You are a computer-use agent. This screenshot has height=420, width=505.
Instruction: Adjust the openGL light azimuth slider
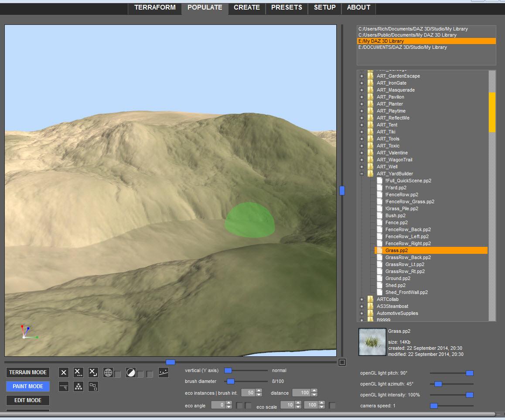[x=438, y=384]
